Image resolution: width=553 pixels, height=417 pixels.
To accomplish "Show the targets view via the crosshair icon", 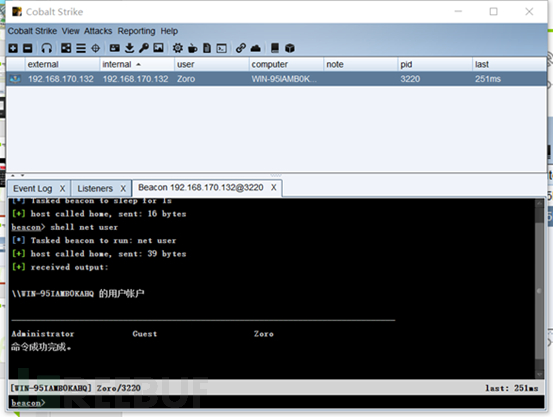I will click(x=96, y=48).
